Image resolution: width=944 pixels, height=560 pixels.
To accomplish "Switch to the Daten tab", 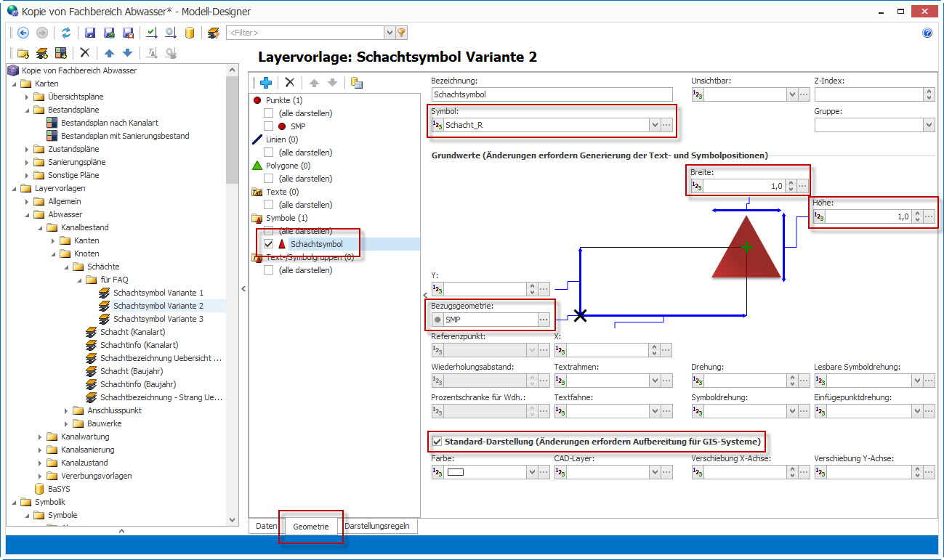I will (267, 526).
